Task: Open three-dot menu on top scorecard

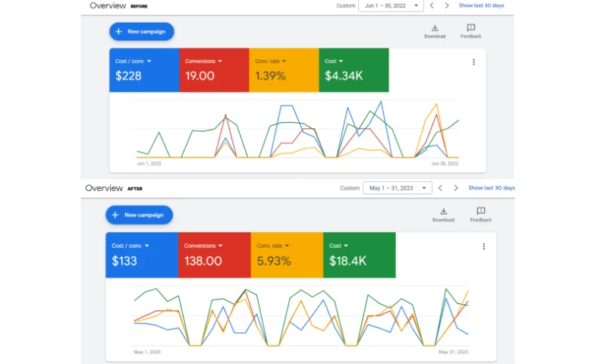Action: coord(473,62)
